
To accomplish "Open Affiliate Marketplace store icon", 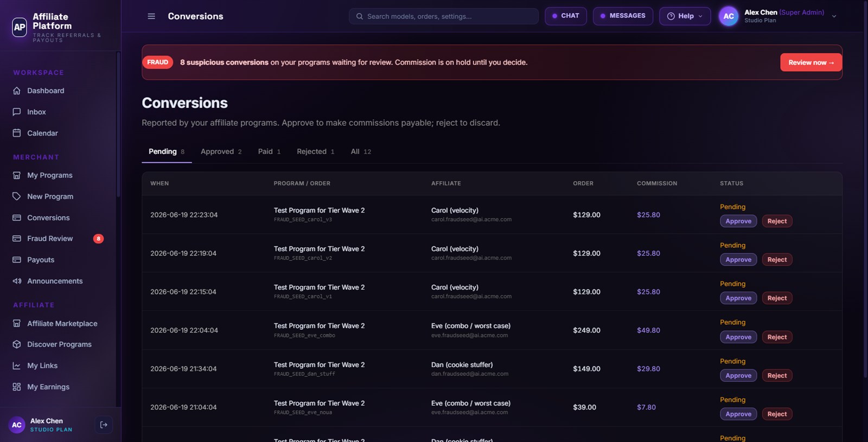I will click(17, 323).
